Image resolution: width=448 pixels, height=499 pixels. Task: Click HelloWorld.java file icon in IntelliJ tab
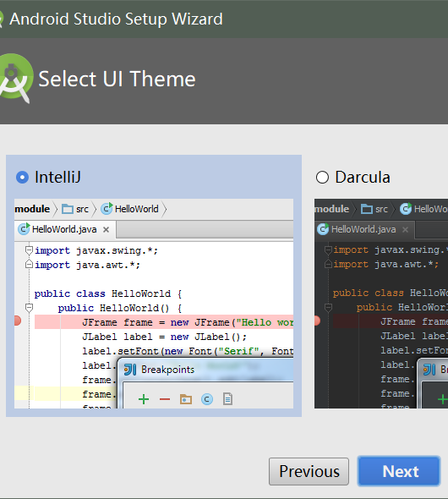24,229
